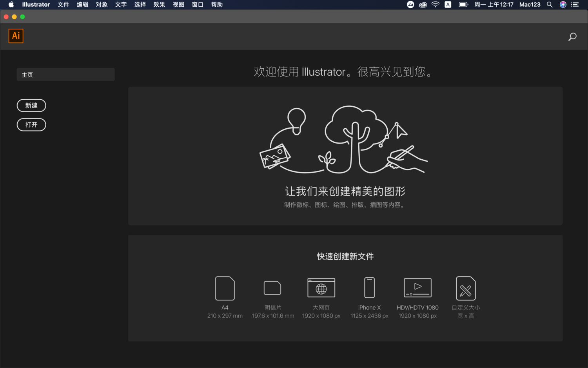Click the Mac123 user name in menu bar

[530, 4]
